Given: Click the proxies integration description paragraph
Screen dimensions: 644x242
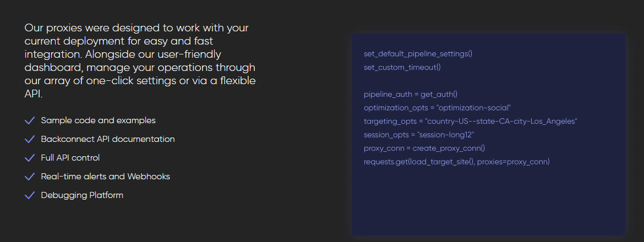Looking at the screenshot, I should point(140,61).
